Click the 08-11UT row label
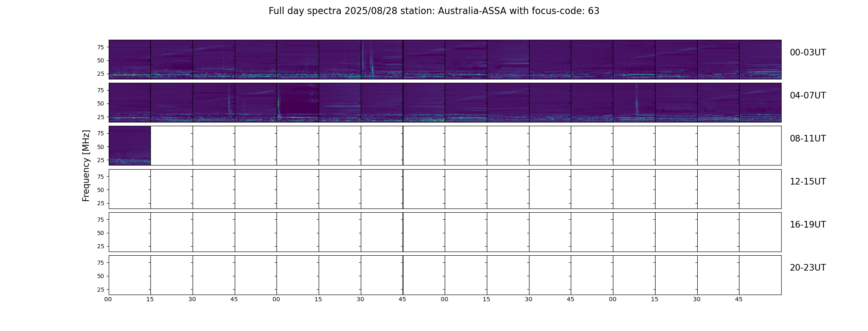Viewport: 868px width, 331px height. coord(808,139)
